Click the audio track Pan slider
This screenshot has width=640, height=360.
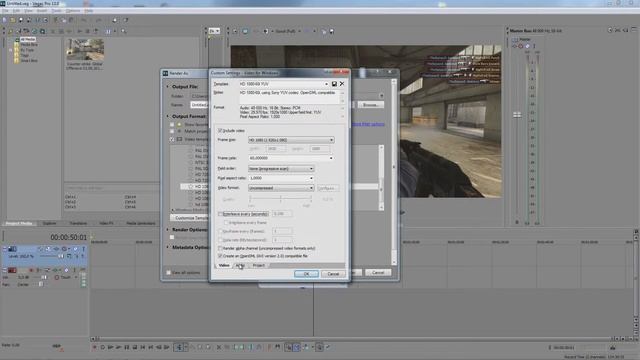pyautogui.click(x=40, y=284)
